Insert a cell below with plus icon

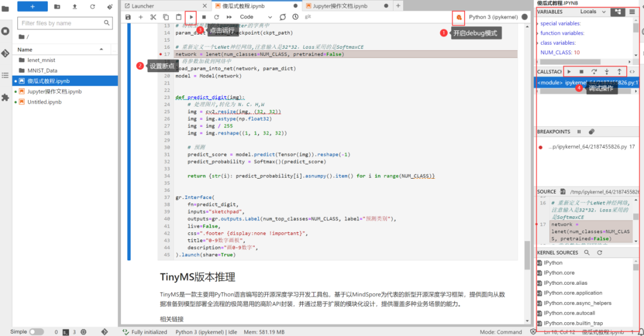pos(141,17)
